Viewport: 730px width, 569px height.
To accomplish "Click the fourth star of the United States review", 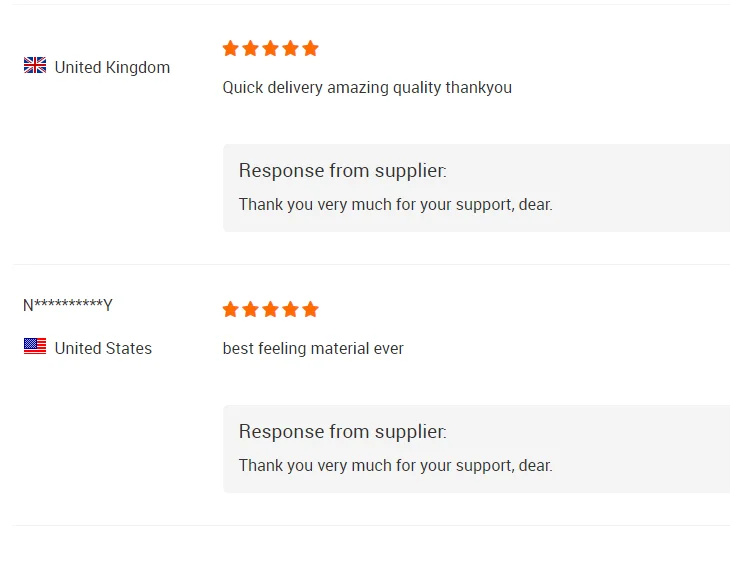I will pos(291,309).
